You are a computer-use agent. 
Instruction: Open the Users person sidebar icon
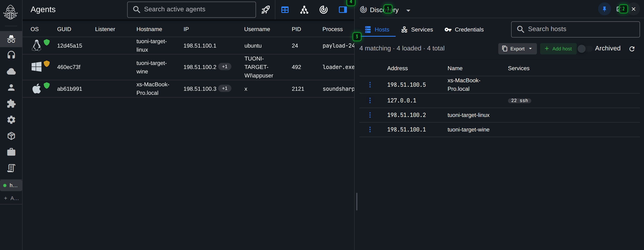coord(11,87)
